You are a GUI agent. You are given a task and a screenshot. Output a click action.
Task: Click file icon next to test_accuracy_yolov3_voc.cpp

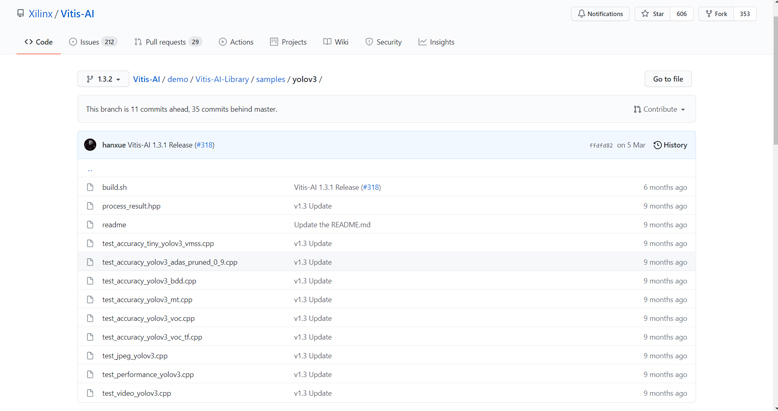[x=90, y=318]
